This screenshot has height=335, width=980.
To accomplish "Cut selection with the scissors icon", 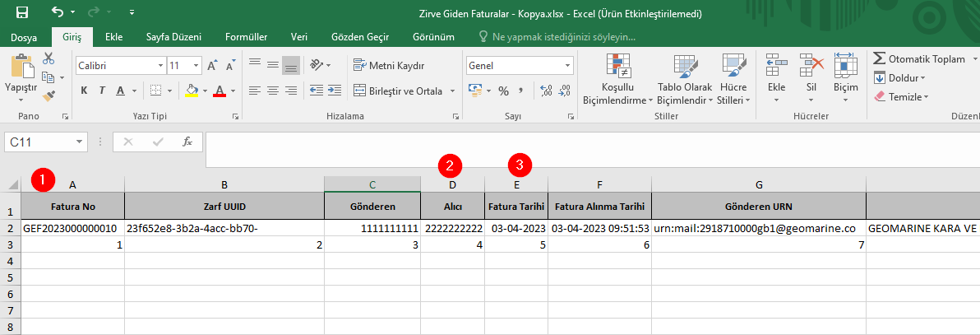I will click(x=49, y=59).
